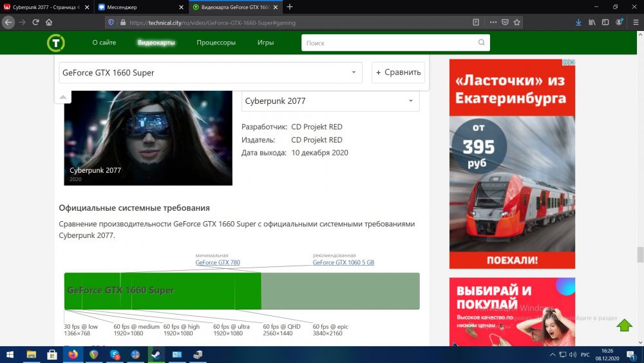This screenshot has width=644, height=363.
Task: Click the '60 fps @ QHD' label
Action: click(282, 326)
